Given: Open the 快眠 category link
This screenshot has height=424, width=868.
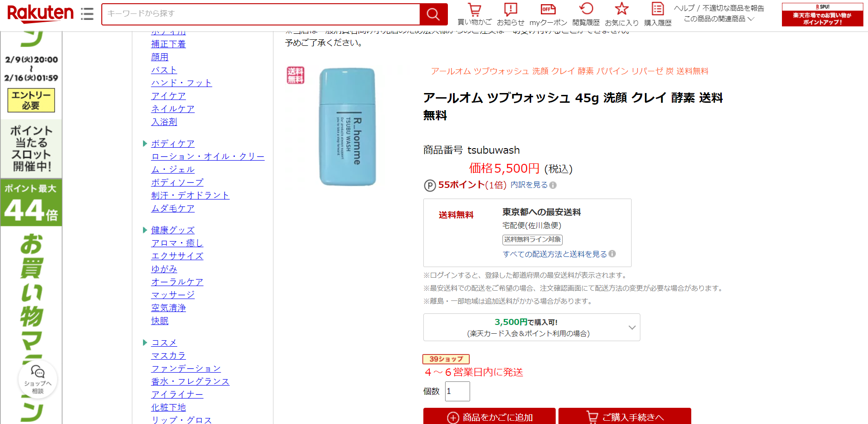Looking at the screenshot, I should pyautogui.click(x=160, y=321).
